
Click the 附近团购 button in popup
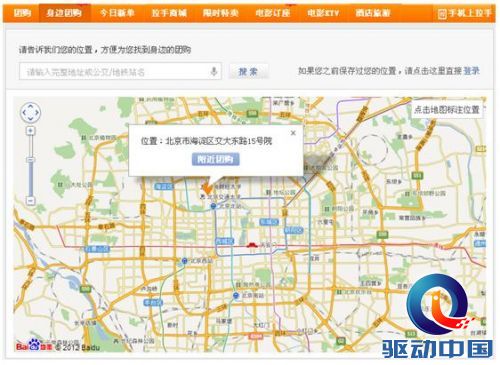tap(215, 159)
